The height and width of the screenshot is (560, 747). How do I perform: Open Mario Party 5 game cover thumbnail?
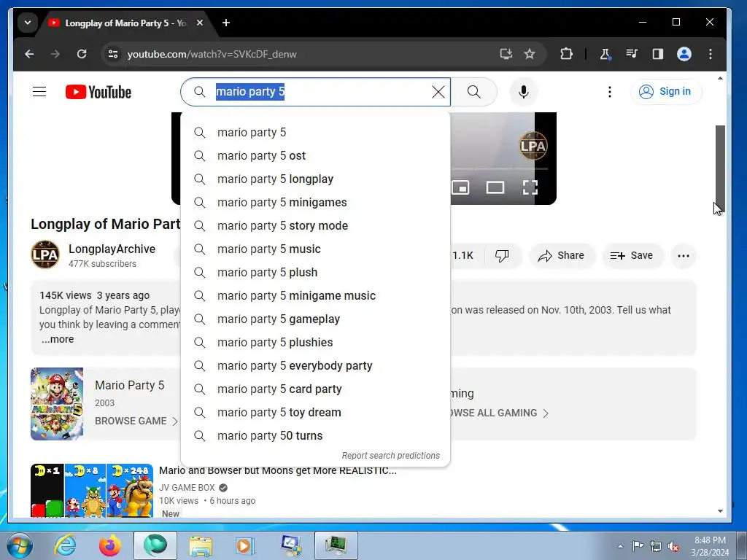[x=57, y=404]
